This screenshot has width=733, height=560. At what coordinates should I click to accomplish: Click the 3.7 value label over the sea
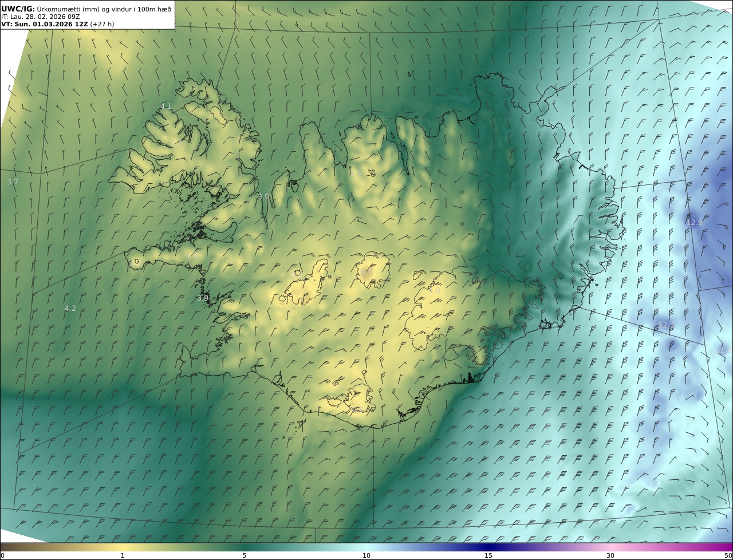[13, 182]
